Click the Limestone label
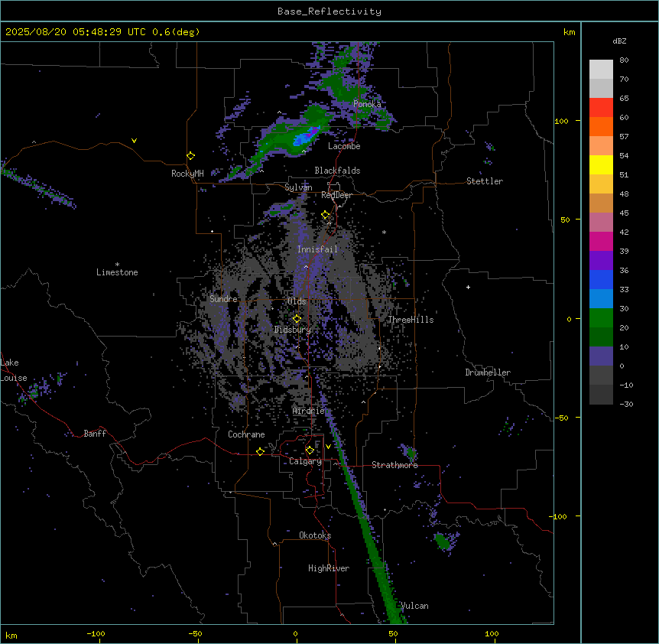The image size is (659, 644). [117, 272]
